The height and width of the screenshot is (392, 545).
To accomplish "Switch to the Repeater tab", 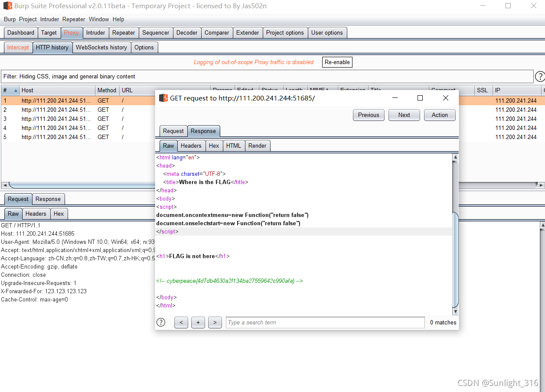I will (x=124, y=33).
